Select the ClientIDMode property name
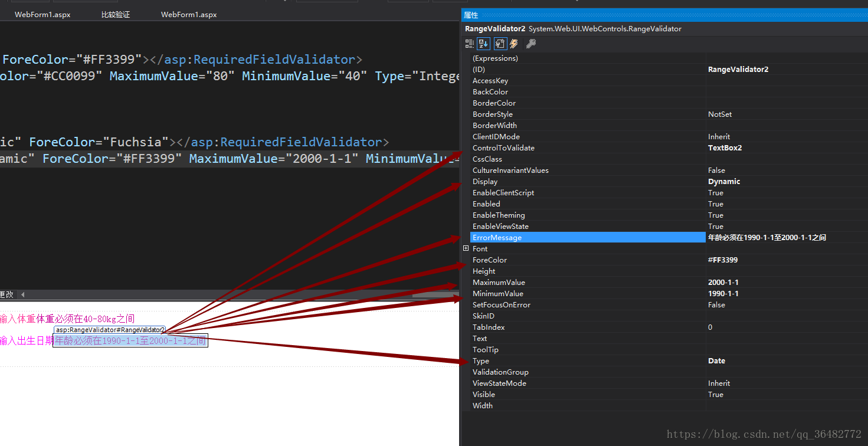This screenshot has width=868, height=446. pyautogui.click(x=496, y=137)
